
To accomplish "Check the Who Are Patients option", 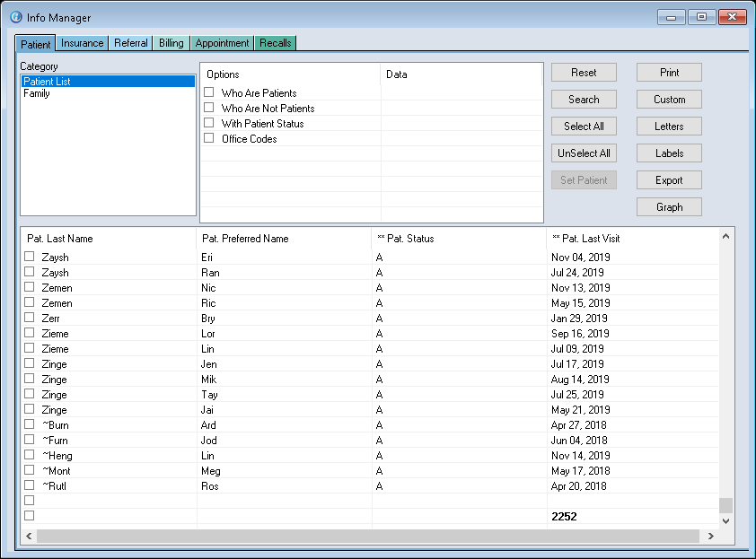I will pos(209,92).
